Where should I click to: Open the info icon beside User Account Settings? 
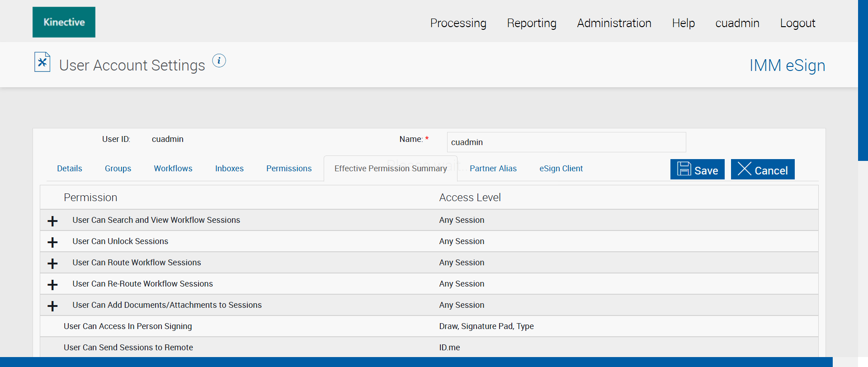(x=219, y=61)
